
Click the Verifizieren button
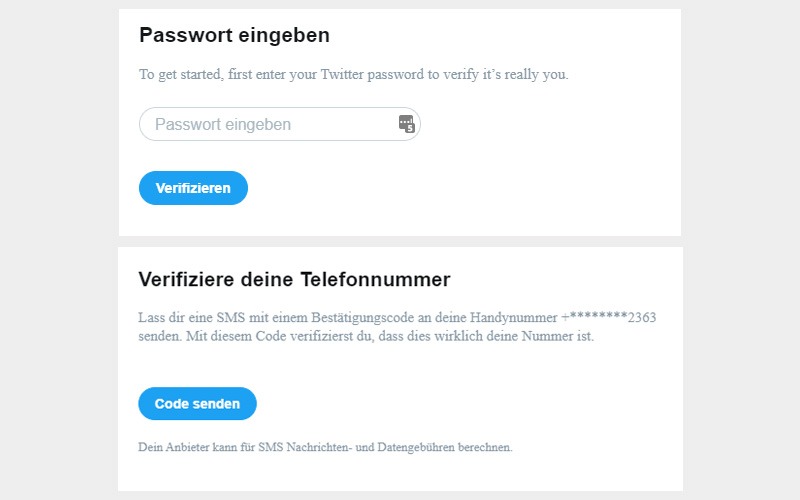point(193,188)
